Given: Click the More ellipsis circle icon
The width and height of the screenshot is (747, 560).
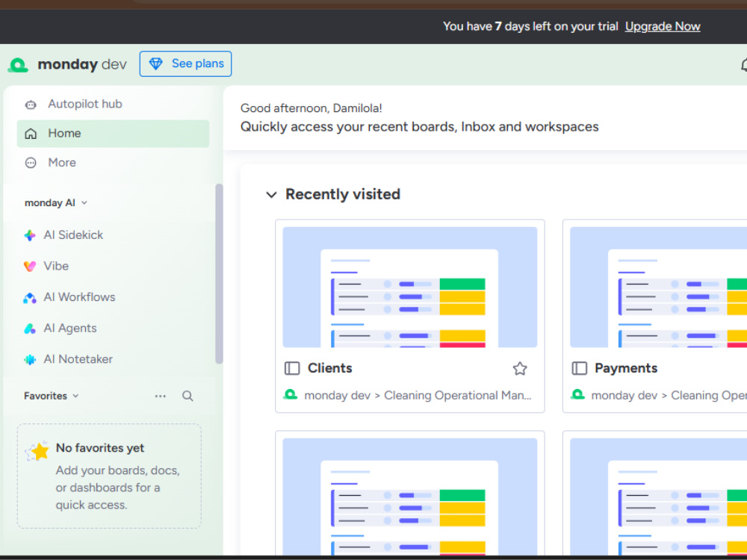Looking at the screenshot, I should coord(31,163).
